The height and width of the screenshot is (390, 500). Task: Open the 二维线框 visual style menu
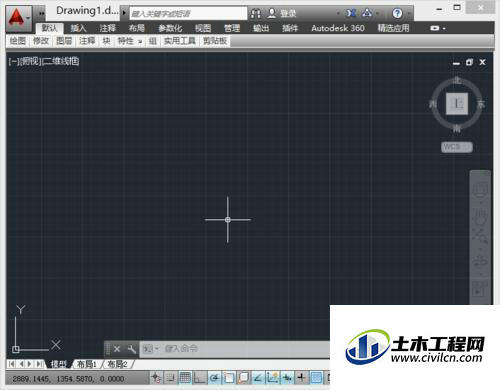tap(61, 61)
